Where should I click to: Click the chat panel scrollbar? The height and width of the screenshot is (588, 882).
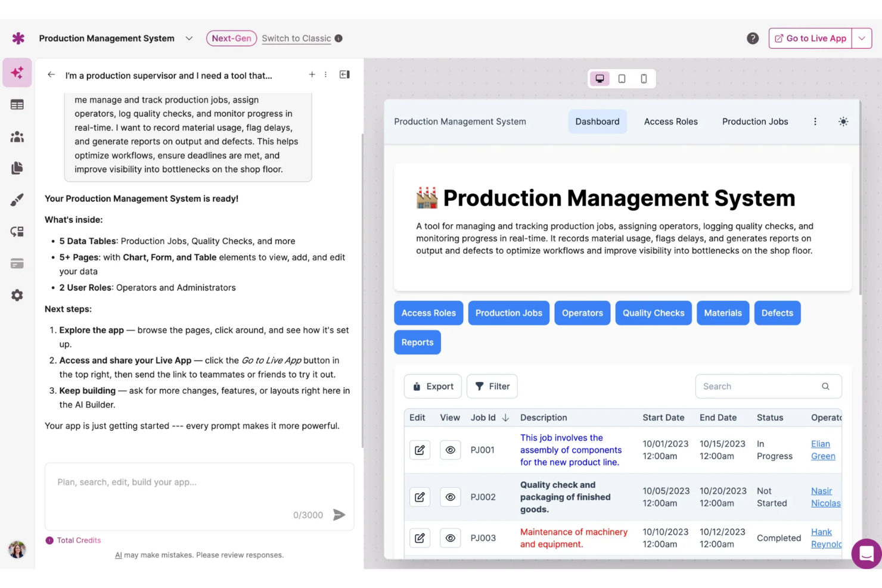coord(362,290)
